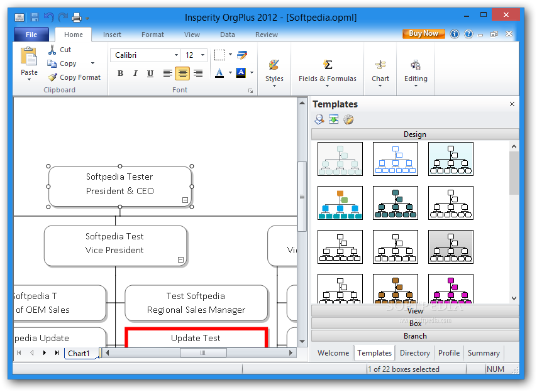This screenshot has height=392, width=537.
Task: Click the import template green arrow icon
Action: (333, 119)
